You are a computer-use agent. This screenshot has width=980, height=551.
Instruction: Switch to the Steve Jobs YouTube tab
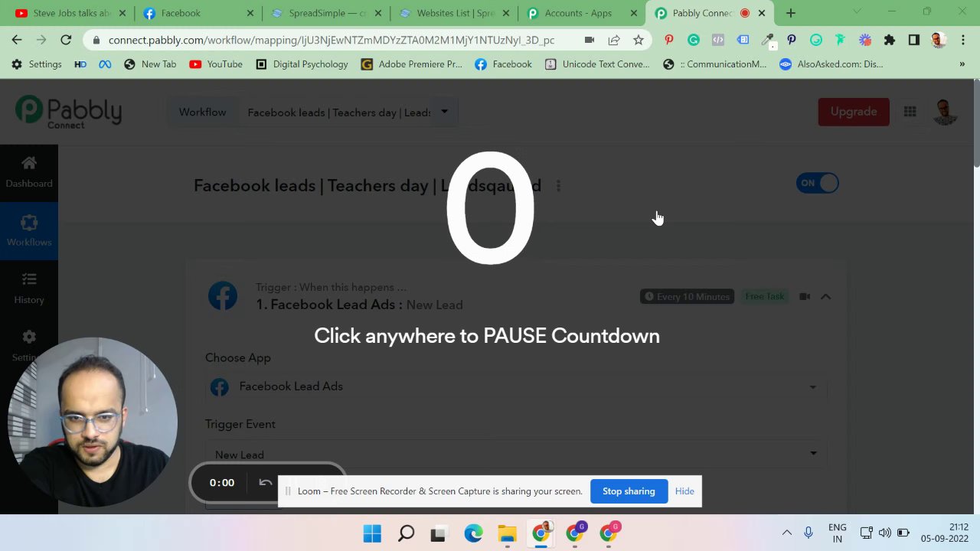70,13
